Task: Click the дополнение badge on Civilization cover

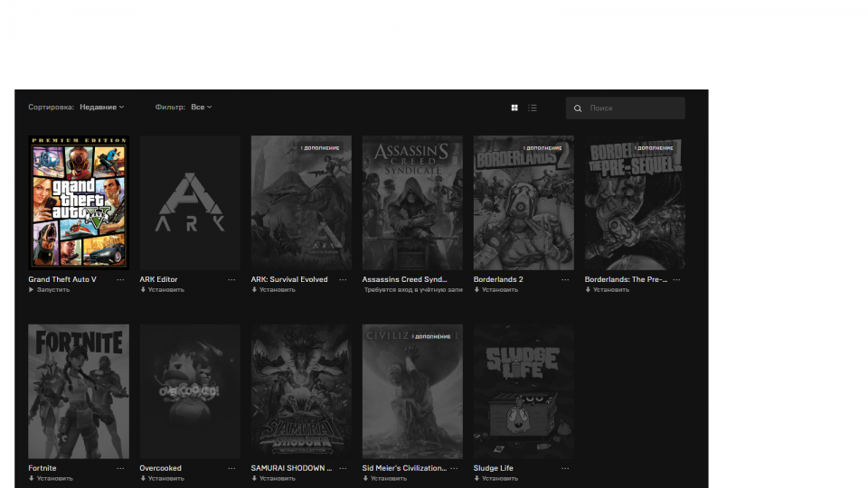Action: (x=431, y=336)
